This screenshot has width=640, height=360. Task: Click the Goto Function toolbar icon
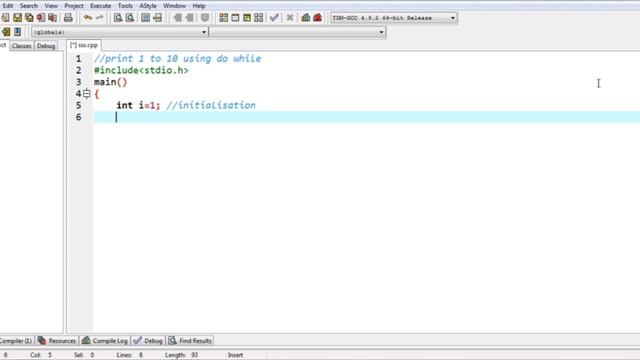(x=145, y=18)
